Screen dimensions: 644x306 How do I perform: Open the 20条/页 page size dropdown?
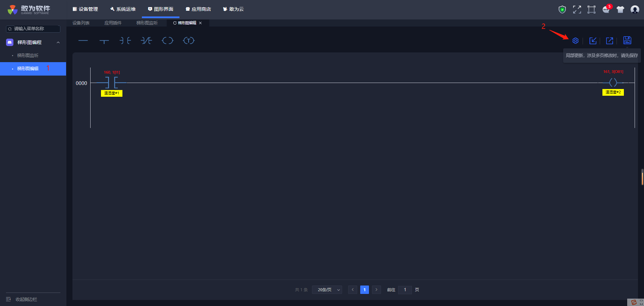coord(327,290)
